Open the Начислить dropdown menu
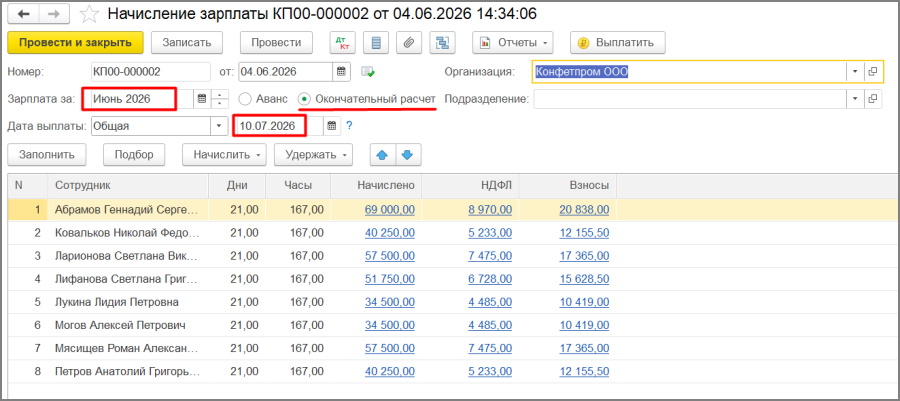 pyautogui.click(x=226, y=155)
